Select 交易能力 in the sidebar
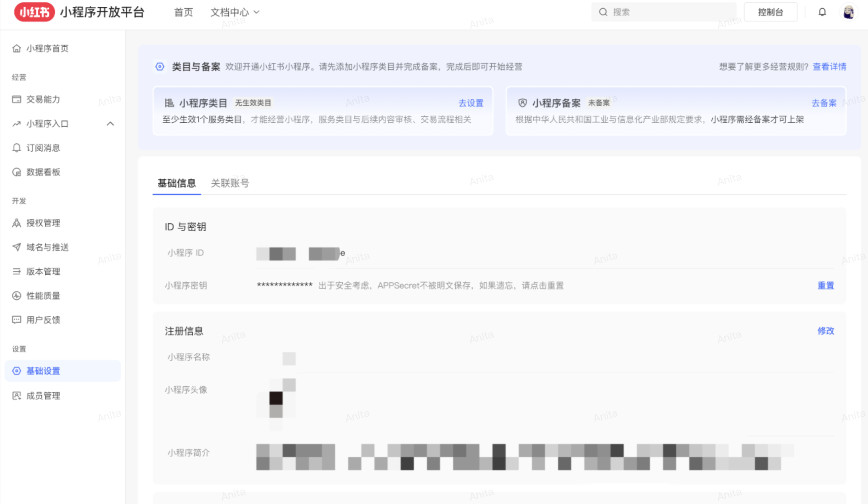The height and width of the screenshot is (504, 868). coord(44,100)
